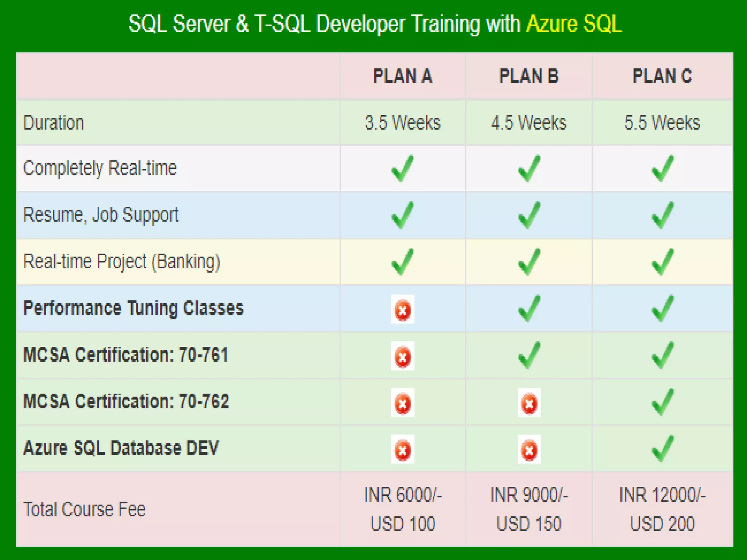Click the Performance Tuning Classes row label

(x=133, y=308)
